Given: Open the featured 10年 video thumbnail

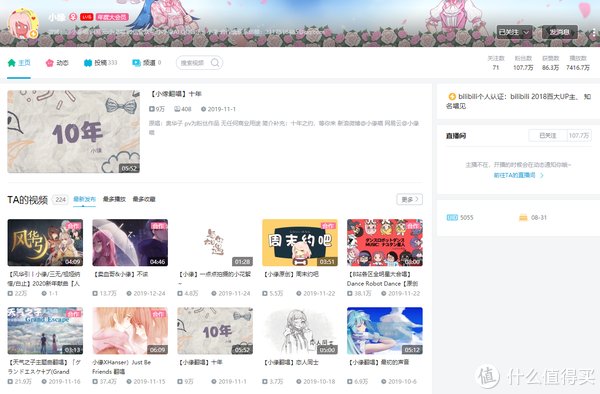Looking at the screenshot, I should 73,132.
